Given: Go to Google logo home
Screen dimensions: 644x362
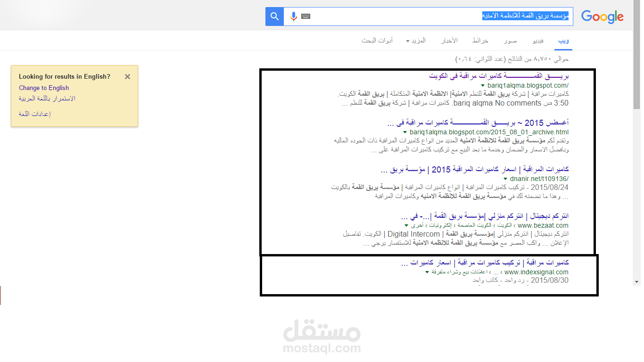Looking at the screenshot, I should (602, 17).
